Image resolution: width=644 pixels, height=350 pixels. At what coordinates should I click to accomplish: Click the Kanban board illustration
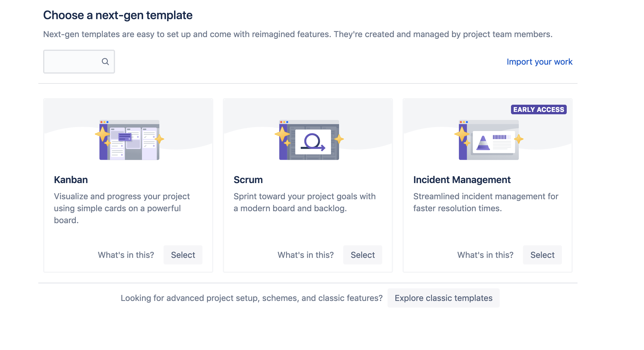129,140
